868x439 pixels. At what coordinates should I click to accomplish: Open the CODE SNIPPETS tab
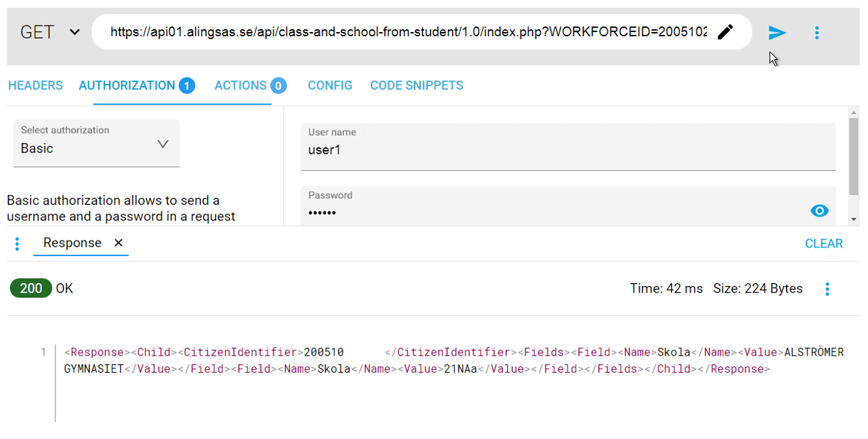tap(417, 85)
